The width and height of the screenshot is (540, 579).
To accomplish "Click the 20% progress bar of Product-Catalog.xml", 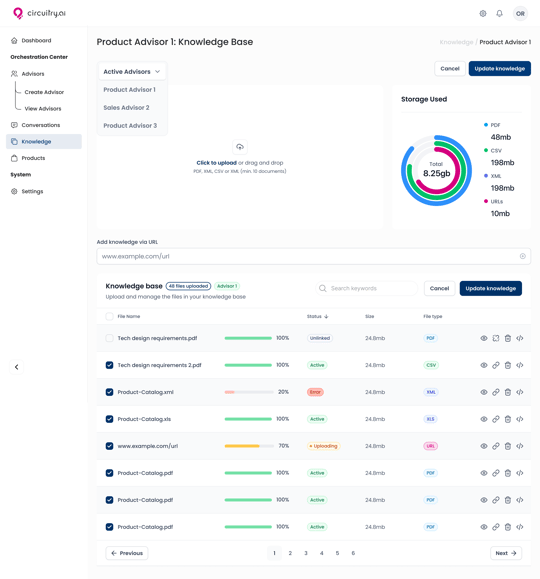I will click(x=249, y=392).
